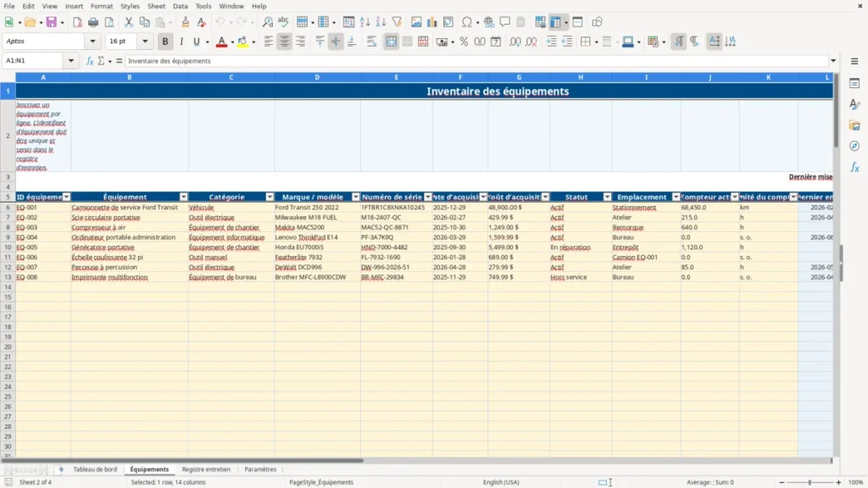Toggle Bold formatting
868x488 pixels.
click(165, 42)
